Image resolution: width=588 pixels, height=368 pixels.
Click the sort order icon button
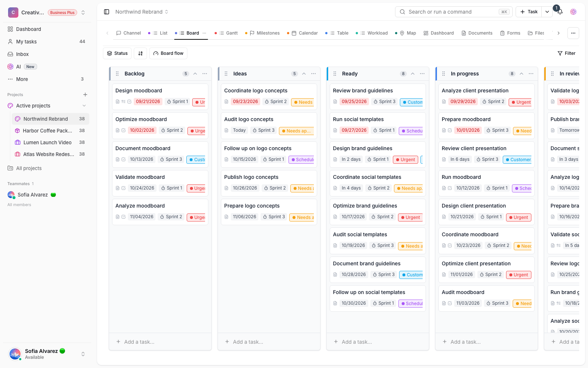(140, 53)
